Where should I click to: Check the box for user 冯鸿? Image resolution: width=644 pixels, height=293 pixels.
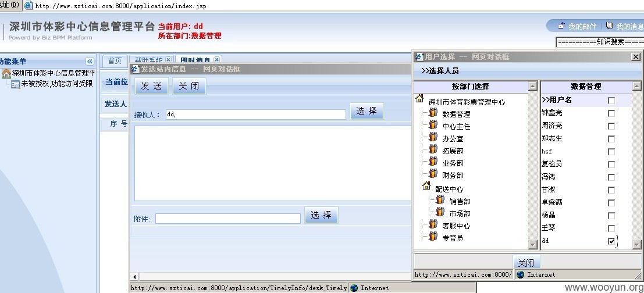coord(611,177)
